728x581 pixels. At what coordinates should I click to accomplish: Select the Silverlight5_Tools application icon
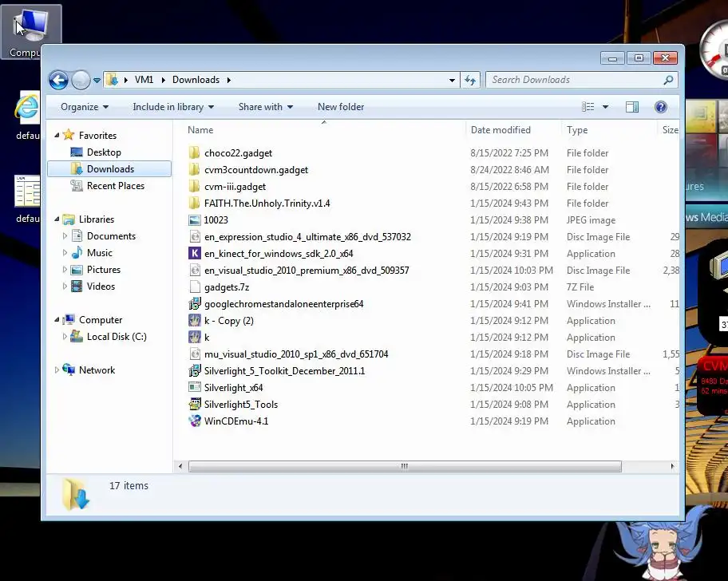195,404
